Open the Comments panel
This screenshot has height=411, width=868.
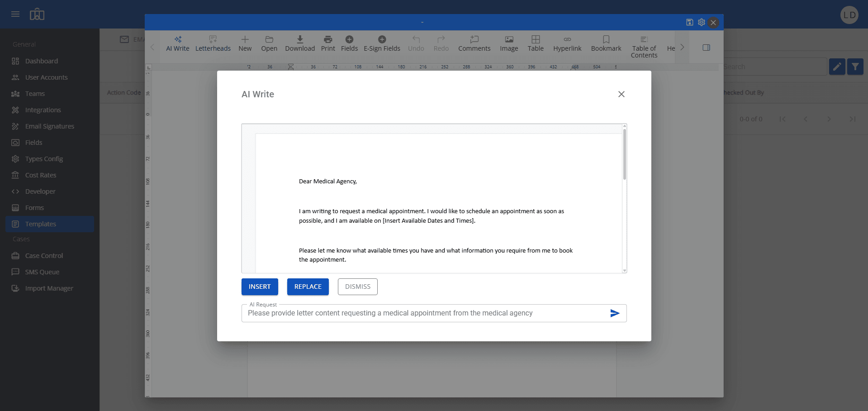(x=474, y=43)
